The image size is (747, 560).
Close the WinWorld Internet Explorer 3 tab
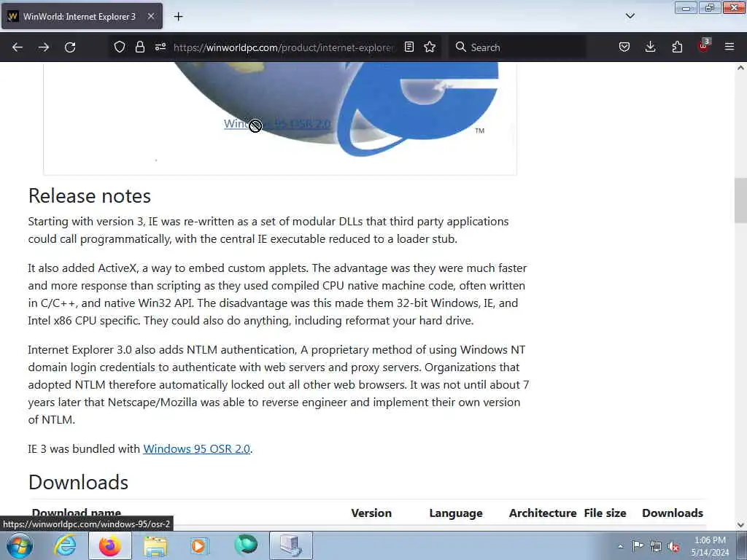pyautogui.click(x=150, y=17)
